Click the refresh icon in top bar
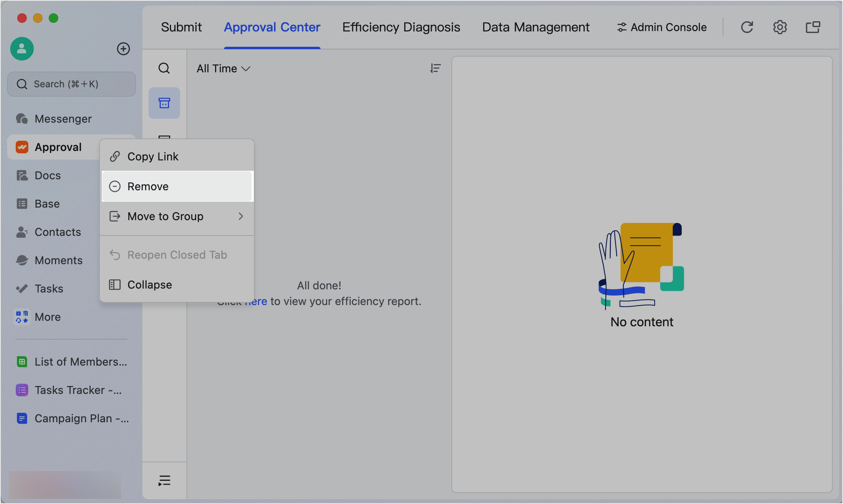This screenshot has width=843, height=504. click(x=747, y=27)
